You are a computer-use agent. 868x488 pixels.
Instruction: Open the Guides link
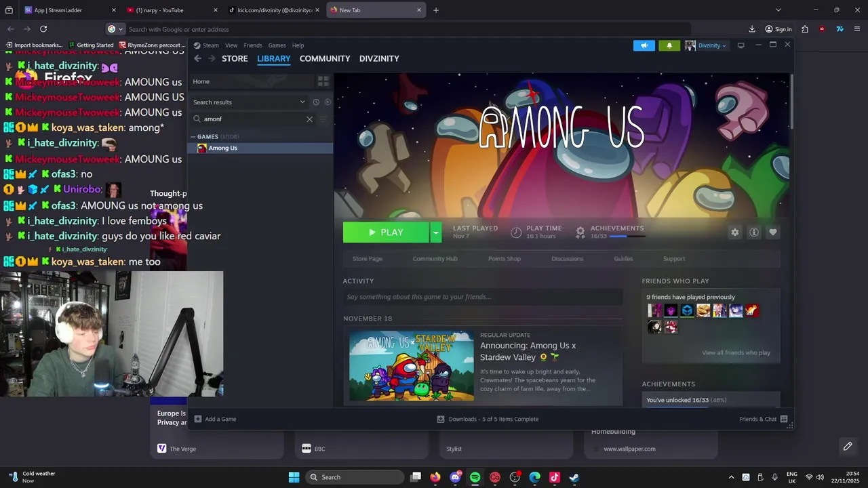[x=623, y=259]
